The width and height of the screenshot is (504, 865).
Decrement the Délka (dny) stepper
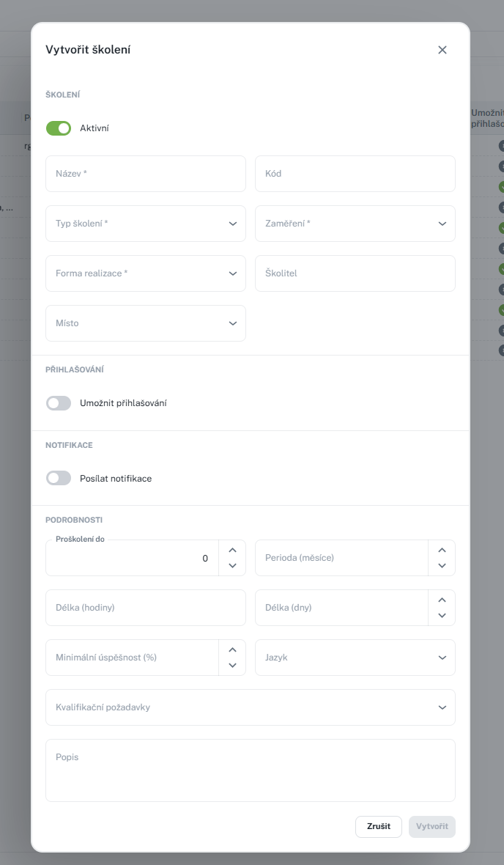point(442,615)
